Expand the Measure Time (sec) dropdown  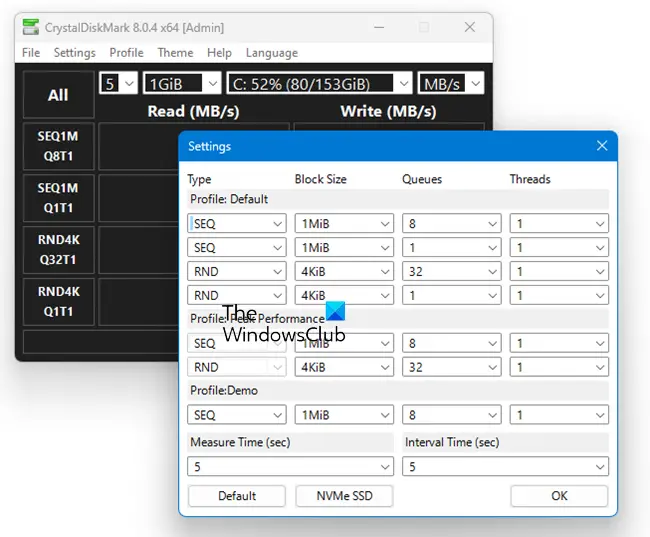pyautogui.click(x=290, y=467)
